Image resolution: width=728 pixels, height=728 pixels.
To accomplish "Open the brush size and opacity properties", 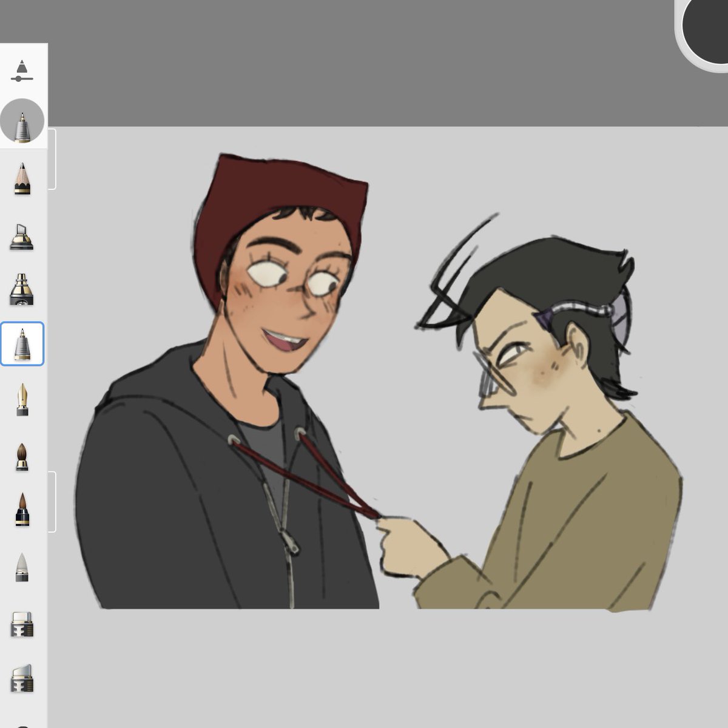I will click(22, 71).
